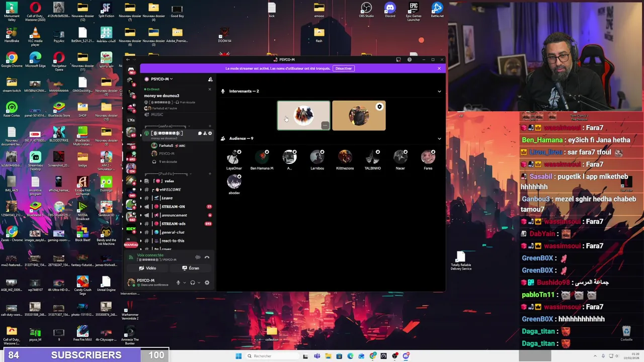Select audience member Fares
Screen dimensions: 644x362
tap(428, 160)
